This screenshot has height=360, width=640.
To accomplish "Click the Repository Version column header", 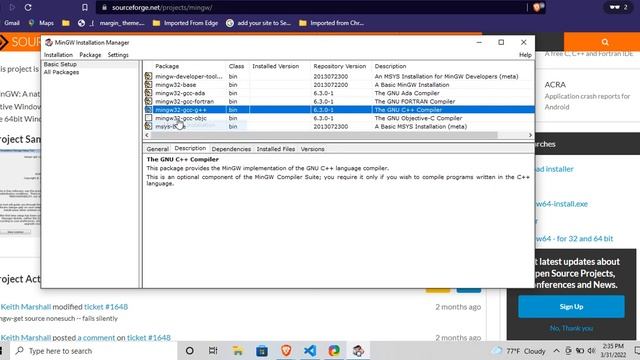I will tap(340, 66).
